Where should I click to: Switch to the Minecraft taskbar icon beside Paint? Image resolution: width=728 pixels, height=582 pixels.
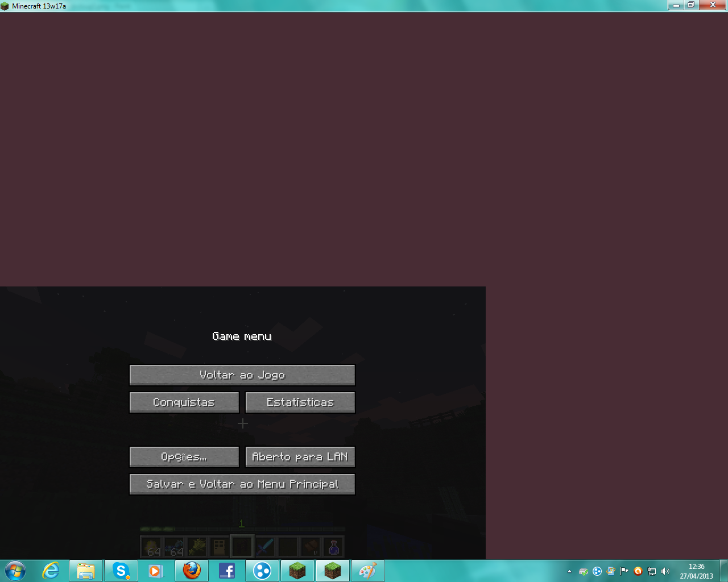click(x=333, y=571)
